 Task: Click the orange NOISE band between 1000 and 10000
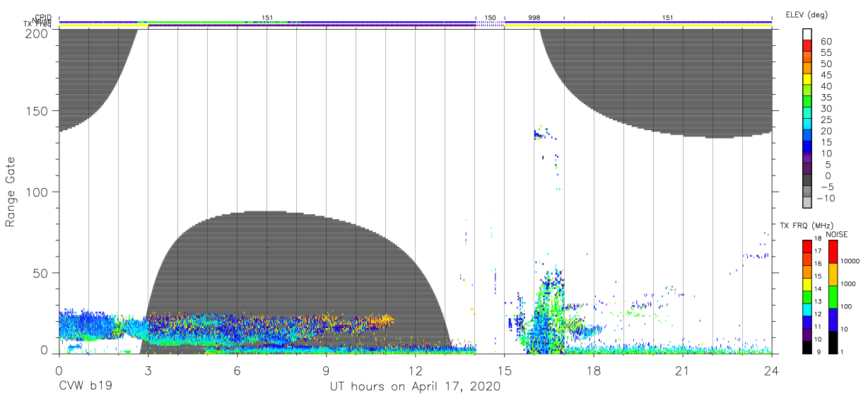(833, 274)
